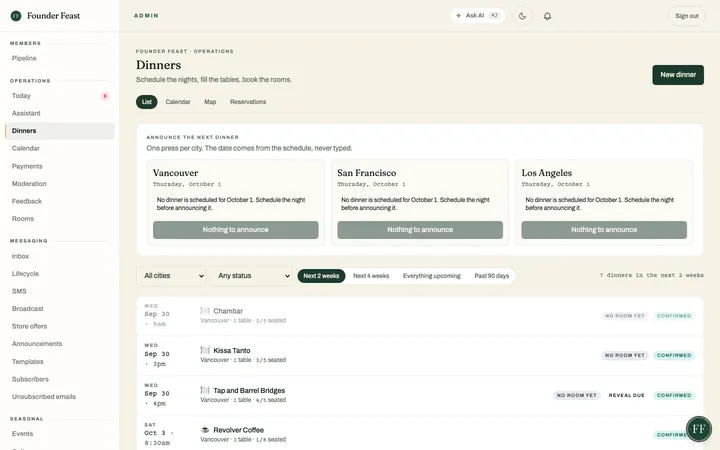Select the Next 2 weeks filter
The height and width of the screenshot is (450, 720).
pos(321,276)
